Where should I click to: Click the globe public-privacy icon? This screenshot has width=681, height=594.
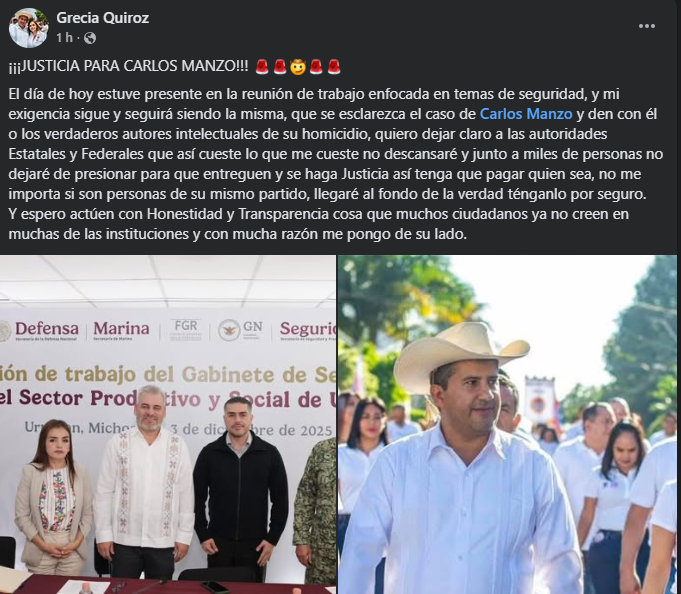90,38
